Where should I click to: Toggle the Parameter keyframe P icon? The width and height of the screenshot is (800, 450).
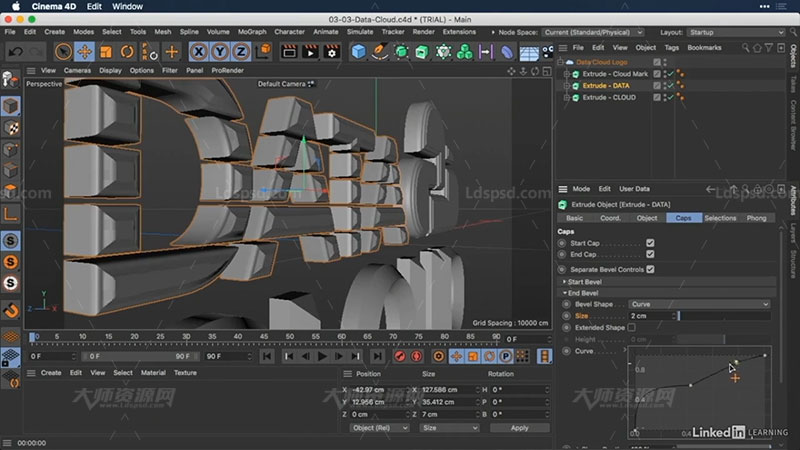(505, 356)
